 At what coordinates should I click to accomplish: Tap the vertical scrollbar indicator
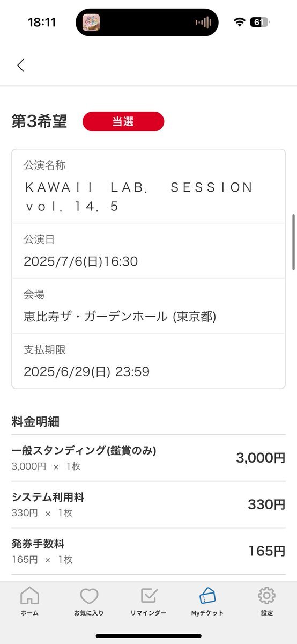tap(293, 242)
